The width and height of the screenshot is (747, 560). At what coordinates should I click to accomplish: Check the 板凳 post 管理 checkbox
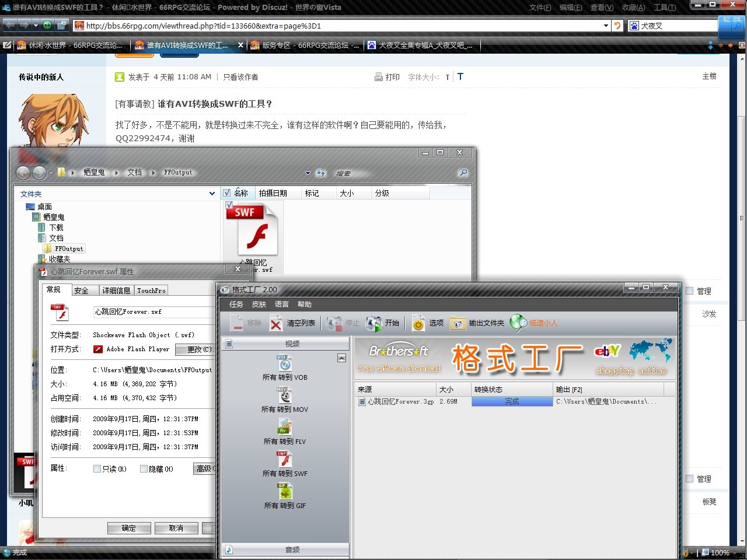[690, 479]
